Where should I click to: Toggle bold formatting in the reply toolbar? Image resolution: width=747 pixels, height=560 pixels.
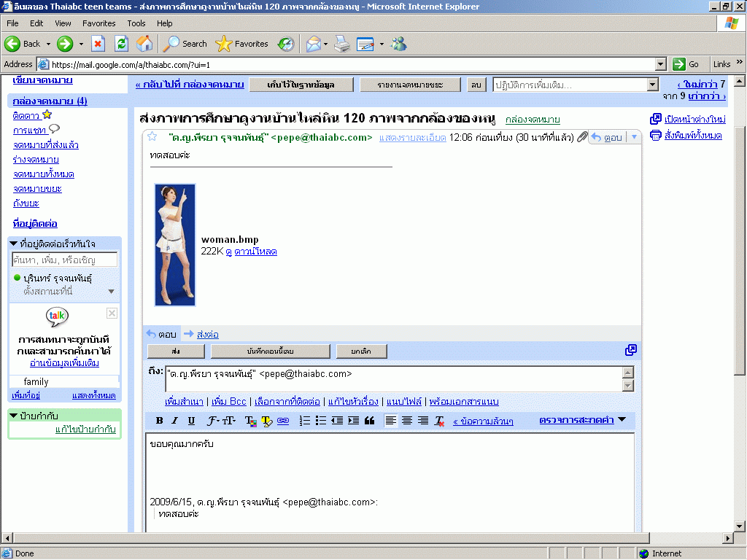(159, 421)
